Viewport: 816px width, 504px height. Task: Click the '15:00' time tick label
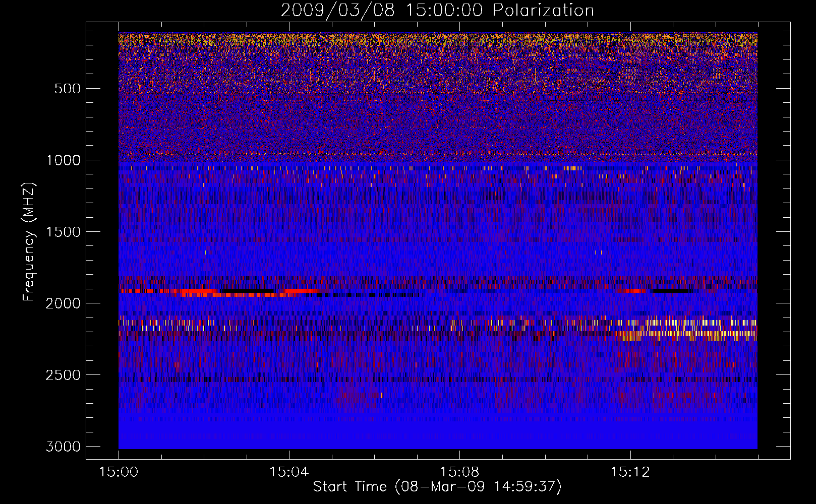click(x=119, y=472)
